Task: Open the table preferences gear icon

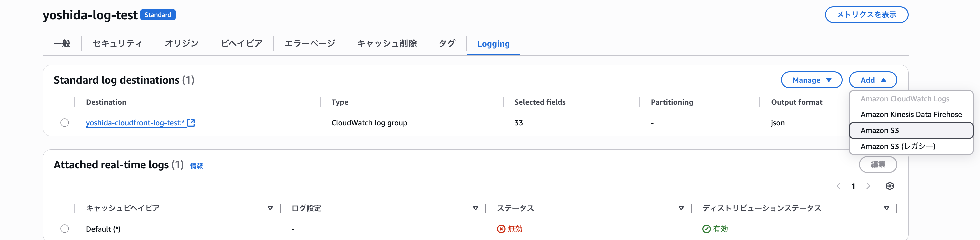Action: pyautogui.click(x=889, y=186)
